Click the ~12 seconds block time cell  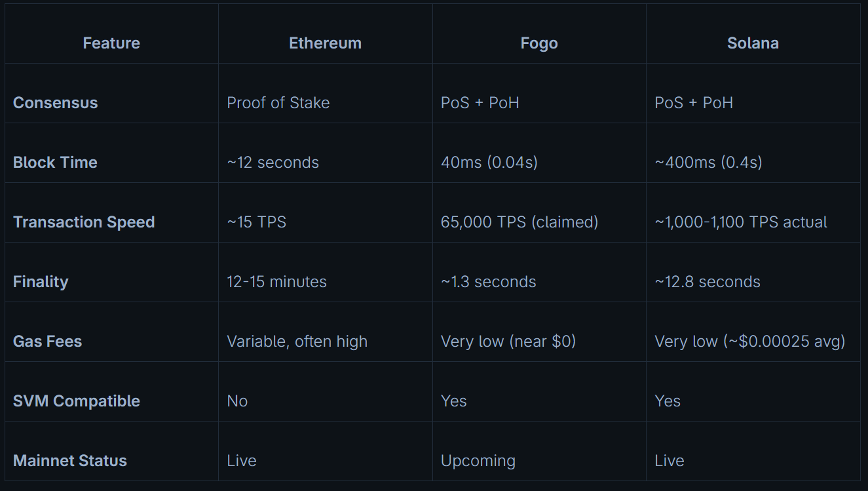tap(273, 163)
